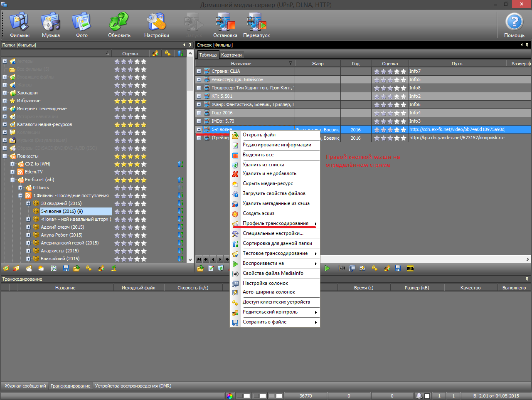Toggle the white checkbox beside the status bar user icon
The height and width of the screenshot is (400, 532).
coord(427,396)
